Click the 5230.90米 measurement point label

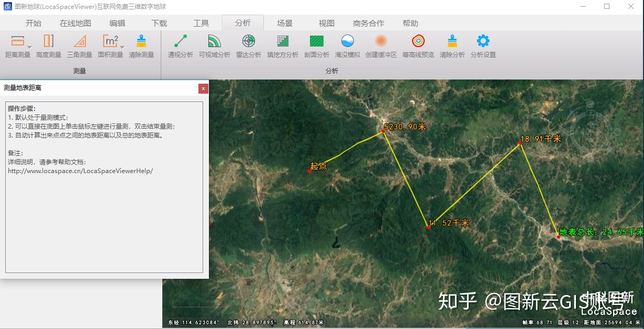tap(405, 127)
